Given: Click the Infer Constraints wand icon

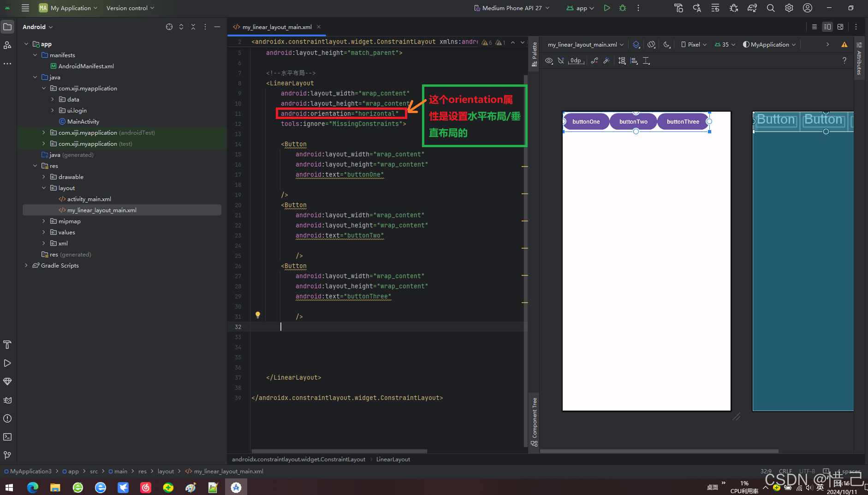Looking at the screenshot, I should pyautogui.click(x=606, y=60).
